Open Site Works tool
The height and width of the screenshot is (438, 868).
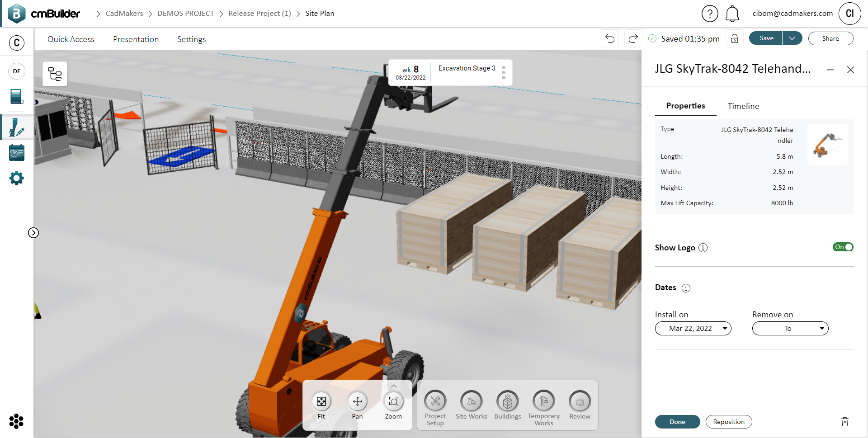472,405
